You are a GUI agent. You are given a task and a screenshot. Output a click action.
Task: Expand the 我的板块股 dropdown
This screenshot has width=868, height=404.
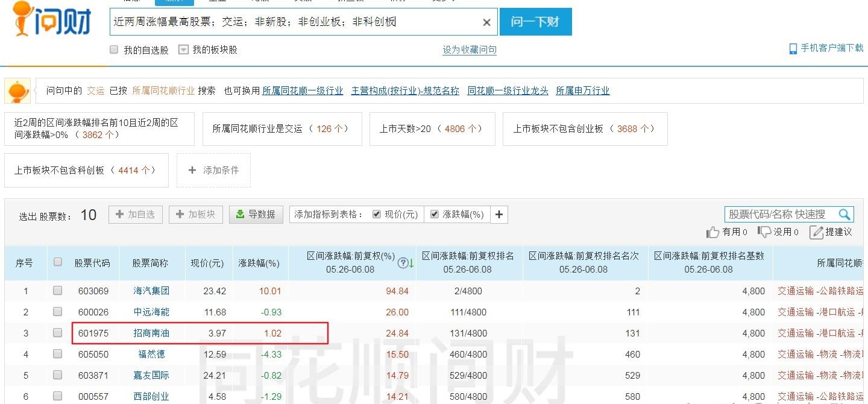coord(184,50)
